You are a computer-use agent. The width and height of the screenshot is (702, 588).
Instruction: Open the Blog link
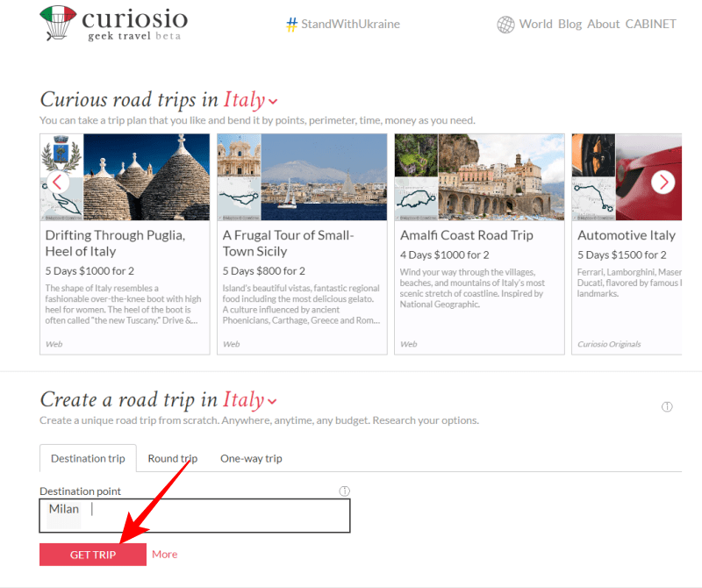tap(569, 24)
